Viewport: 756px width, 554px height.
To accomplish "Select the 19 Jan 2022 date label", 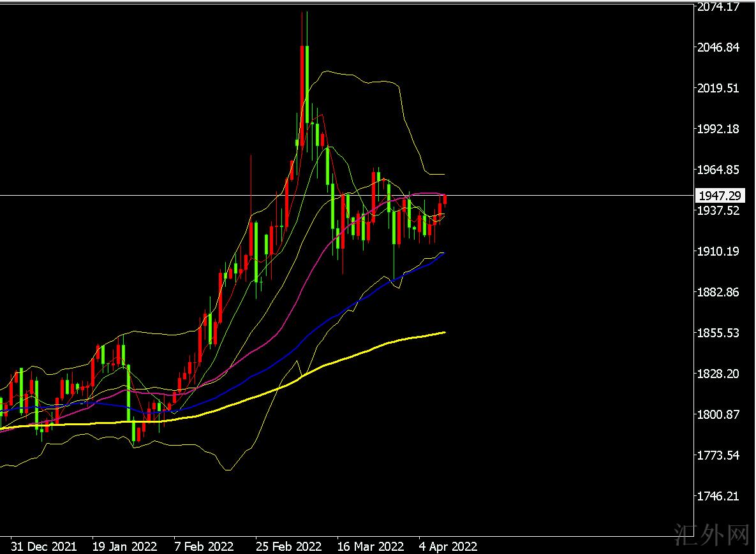I will (124, 546).
